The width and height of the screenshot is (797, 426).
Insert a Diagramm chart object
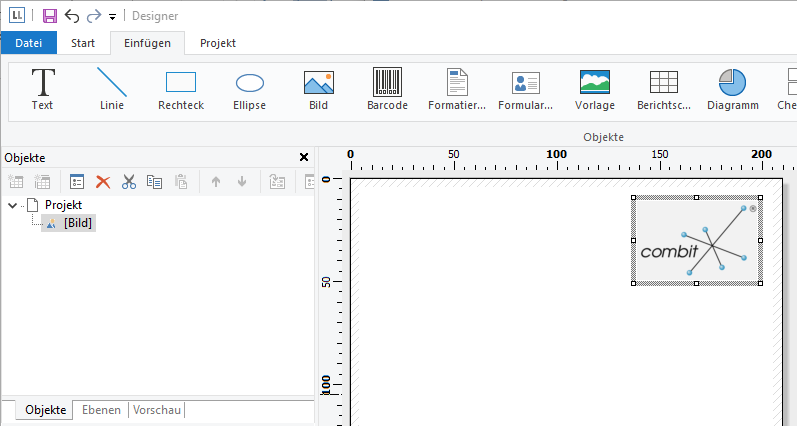click(x=732, y=88)
